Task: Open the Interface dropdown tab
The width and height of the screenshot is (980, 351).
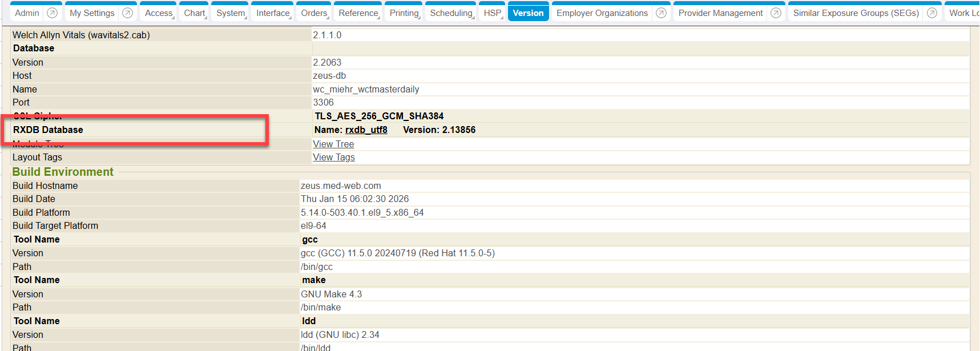Action: [273, 13]
